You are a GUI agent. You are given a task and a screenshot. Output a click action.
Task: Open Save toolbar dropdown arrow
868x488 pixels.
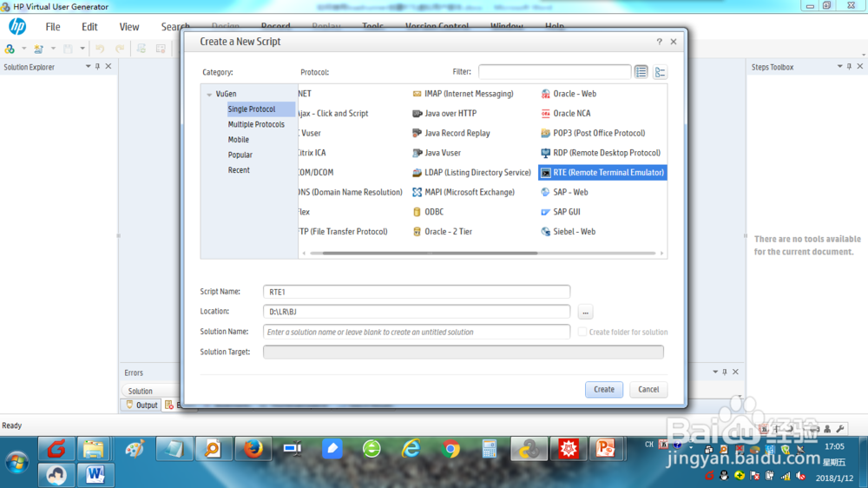point(82,49)
